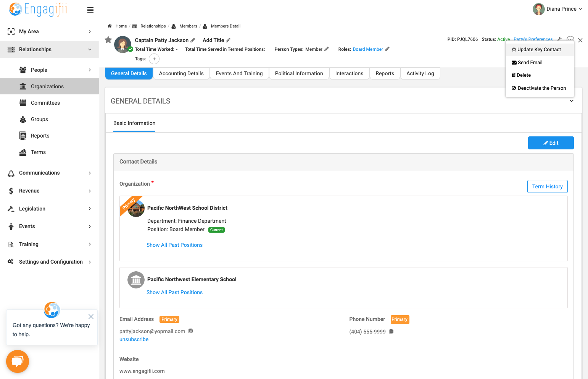Open the Relationships breadcrumb link
Viewport: 588px width, 379px height.
(x=153, y=26)
